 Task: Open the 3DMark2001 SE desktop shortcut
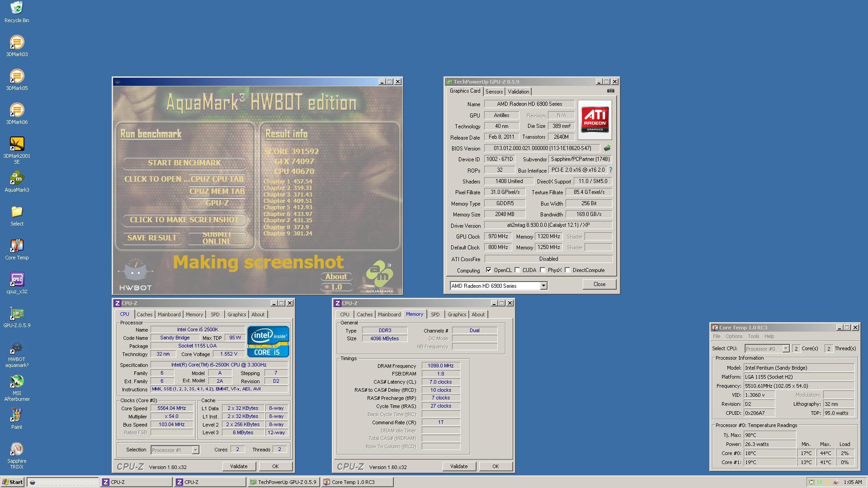coord(17,150)
